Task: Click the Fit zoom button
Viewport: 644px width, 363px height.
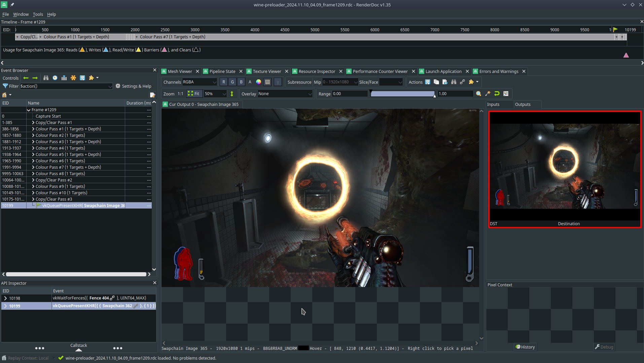Action: click(194, 94)
